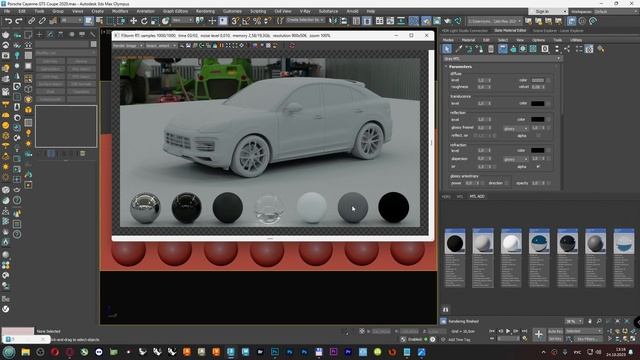The width and height of the screenshot is (640, 360).
Task: Toggle the Angle Snap icon
Action: tap(246, 21)
